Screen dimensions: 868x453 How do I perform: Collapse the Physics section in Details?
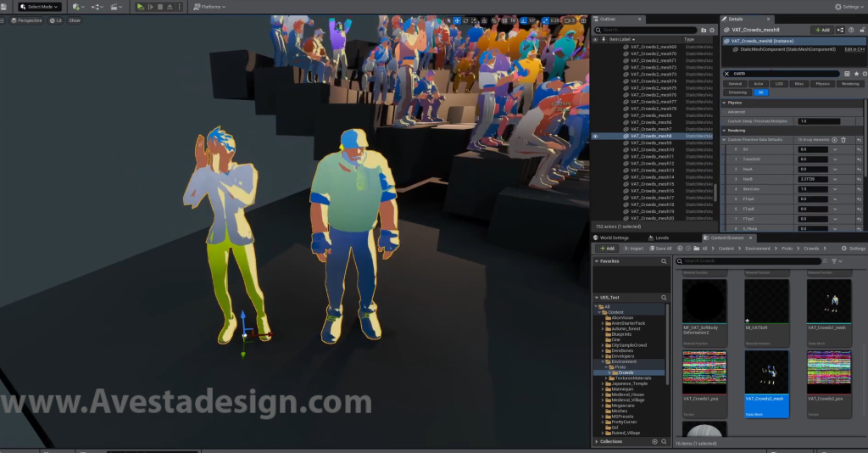[x=725, y=103]
